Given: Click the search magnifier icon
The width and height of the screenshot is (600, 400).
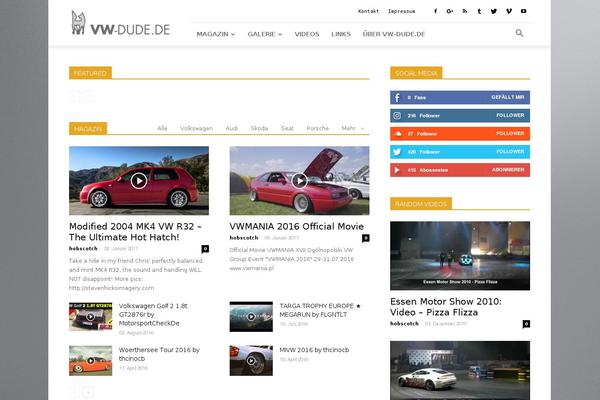Looking at the screenshot, I should click(x=519, y=33).
